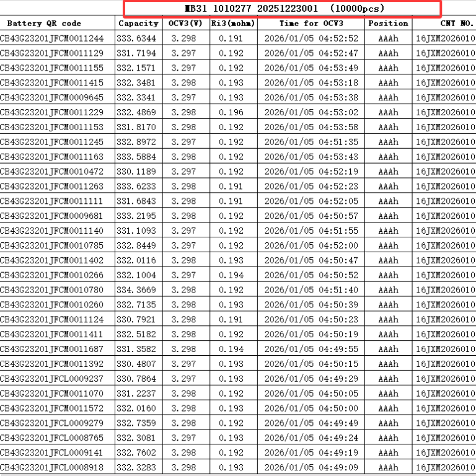Screen dimensions: 476x476
Task: Click timestamp 2026/01/05 04:52:05
Action: (x=311, y=201)
